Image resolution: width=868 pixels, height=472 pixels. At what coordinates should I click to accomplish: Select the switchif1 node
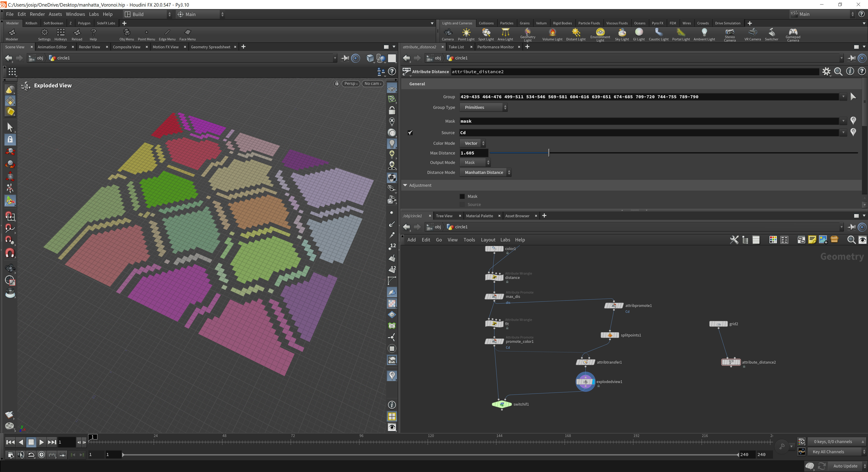click(x=502, y=404)
